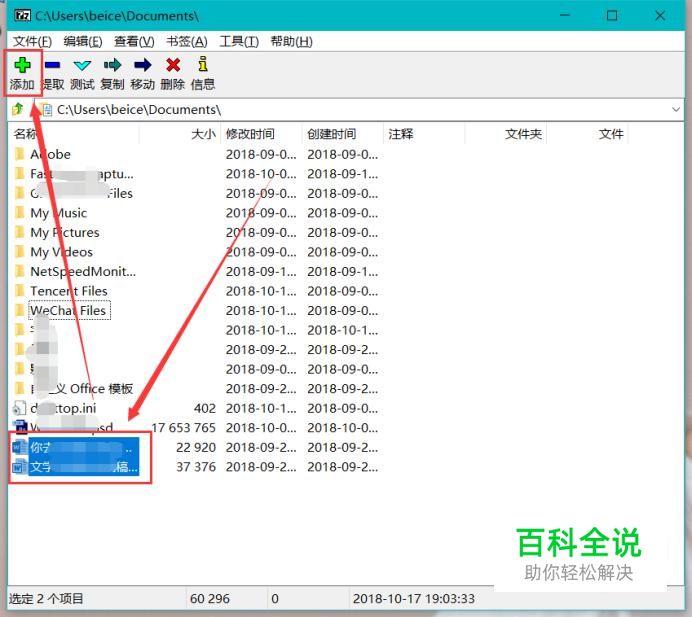Click status bar text 选定 2 个项目
The width and height of the screenshot is (692, 617).
46,598
